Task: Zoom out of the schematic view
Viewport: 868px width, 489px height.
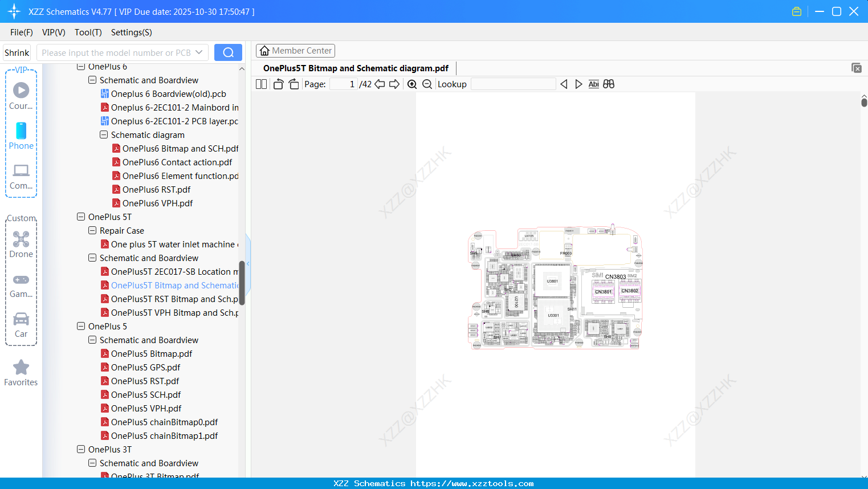Action: tap(426, 84)
